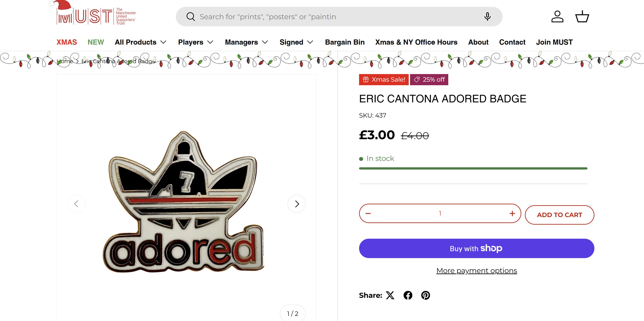The width and height of the screenshot is (644, 321).
Task: Open the Bargain Bin menu item
Action: tap(345, 42)
